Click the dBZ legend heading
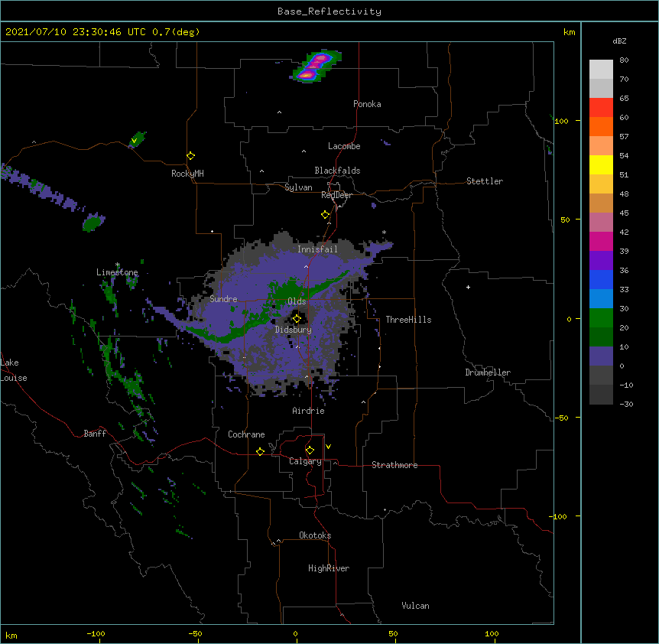The width and height of the screenshot is (659, 644). (x=619, y=41)
